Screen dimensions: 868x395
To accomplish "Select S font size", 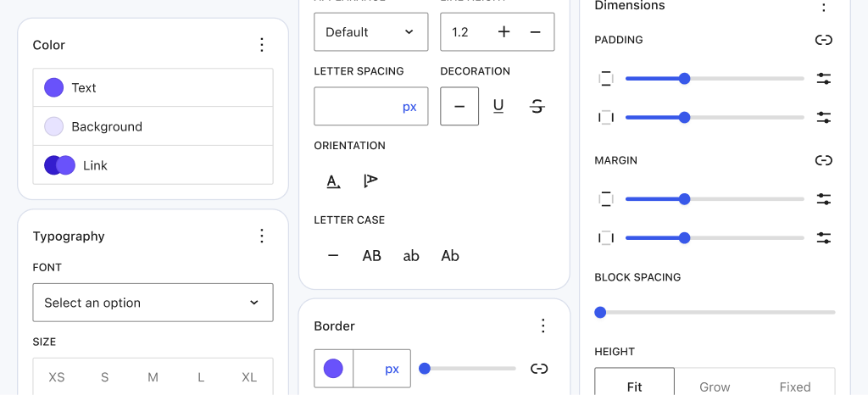I will tap(104, 377).
